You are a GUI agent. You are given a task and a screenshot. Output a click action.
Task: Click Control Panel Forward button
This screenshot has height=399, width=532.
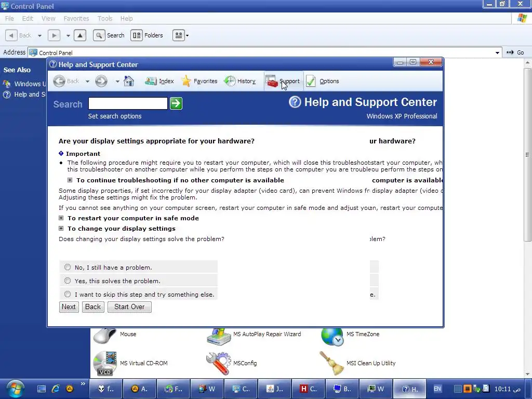click(x=54, y=35)
